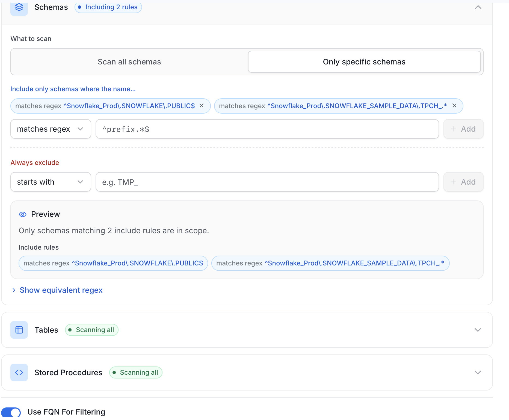Screen dimensions: 509x420
Task: Click the Preview heading
Action: 46,214
